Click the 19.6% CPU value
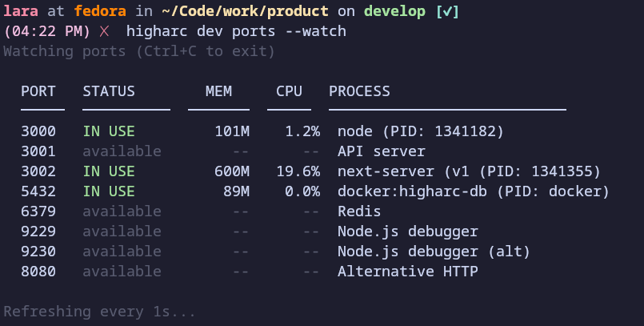This screenshot has height=326, width=644. [x=298, y=171]
